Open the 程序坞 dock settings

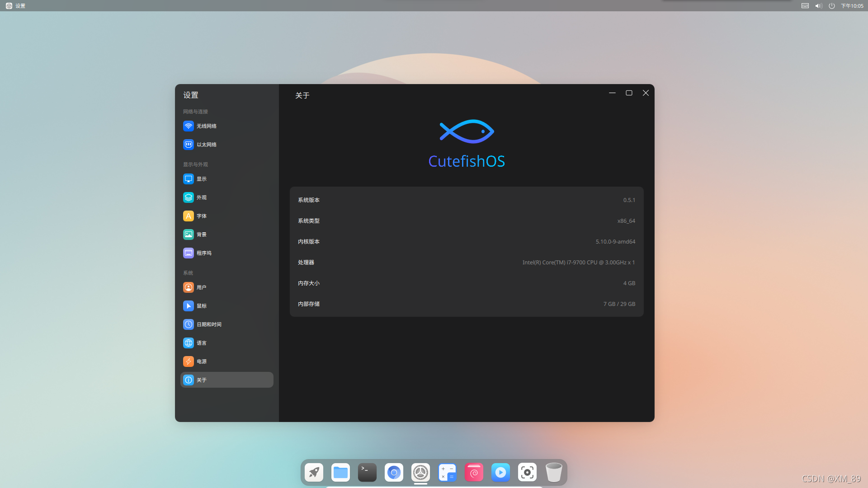click(x=203, y=253)
